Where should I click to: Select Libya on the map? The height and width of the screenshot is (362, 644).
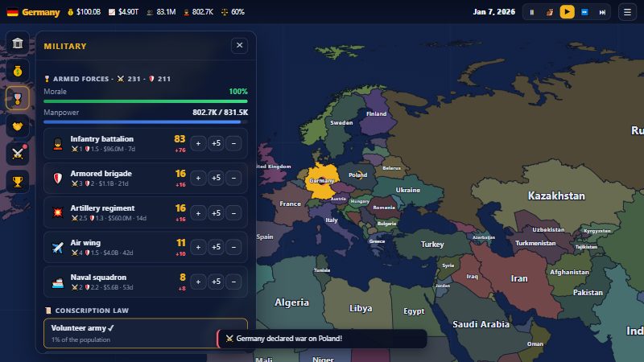(361, 308)
